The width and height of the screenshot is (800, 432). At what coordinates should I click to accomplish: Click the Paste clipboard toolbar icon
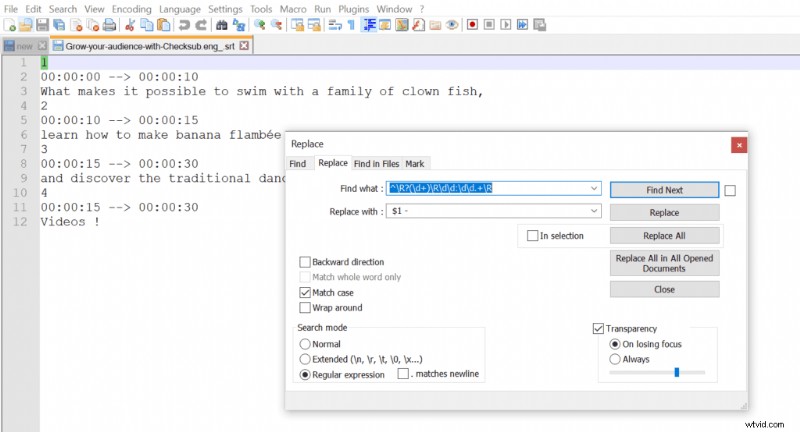[x=164, y=24]
